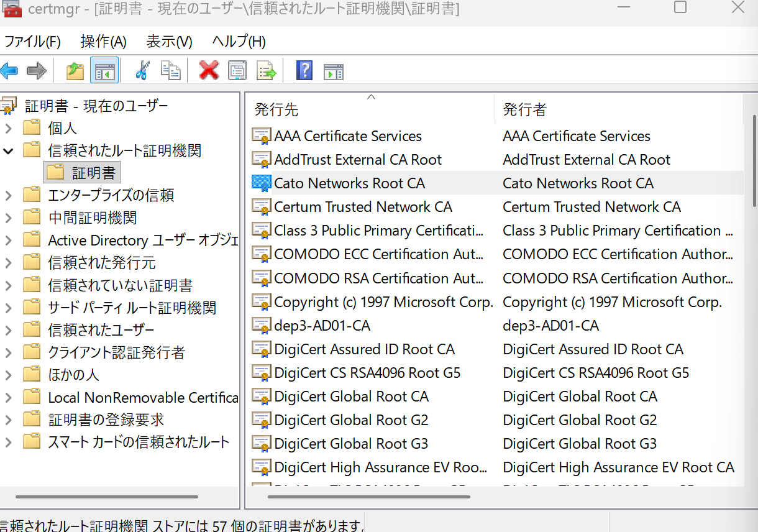Open the ファイル(F) menu

pos(32,42)
